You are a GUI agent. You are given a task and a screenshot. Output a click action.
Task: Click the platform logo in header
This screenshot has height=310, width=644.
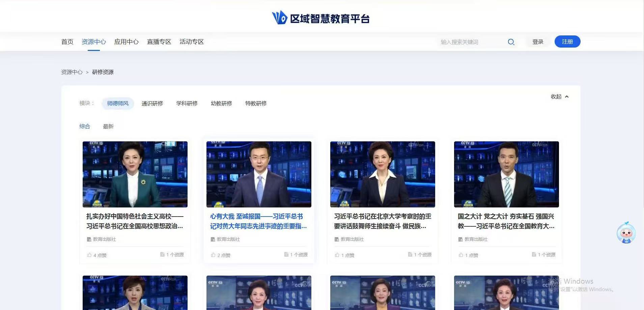click(320, 18)
